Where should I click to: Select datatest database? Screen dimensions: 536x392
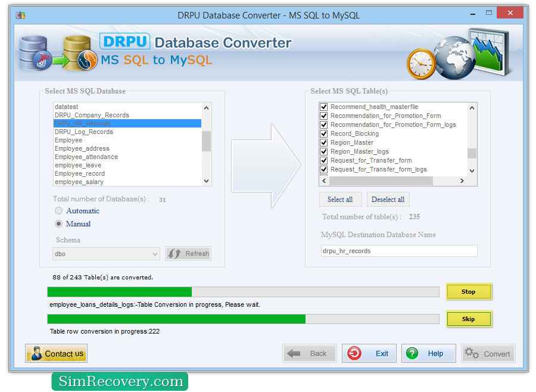pos(127,107)
